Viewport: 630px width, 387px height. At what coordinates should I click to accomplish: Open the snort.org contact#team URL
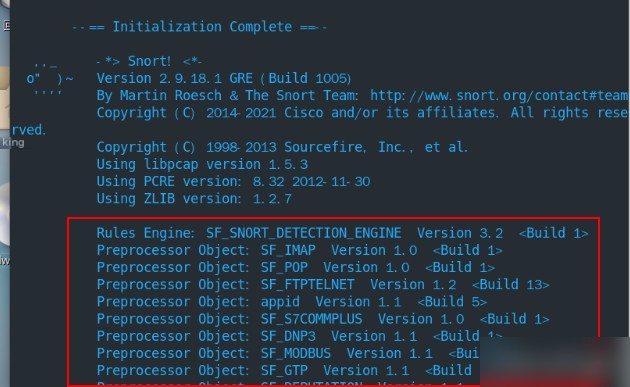[499, 96]
